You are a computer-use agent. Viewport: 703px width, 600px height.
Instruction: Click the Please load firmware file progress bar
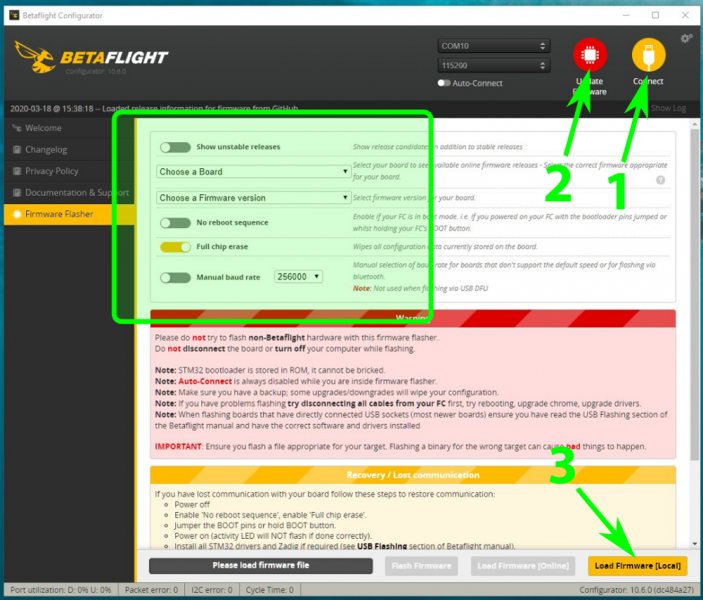coord(260,565)
